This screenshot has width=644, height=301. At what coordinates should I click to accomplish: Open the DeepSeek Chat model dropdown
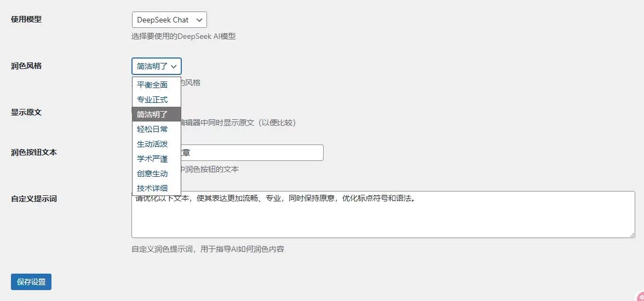pos(169,20)
